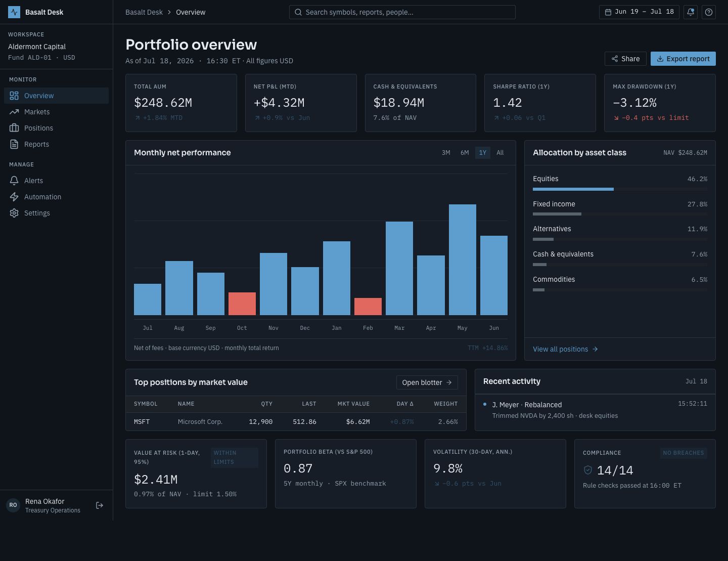Click Basalt Desk breadcrumb link
The width and height of the screenshot is (728, 561).
(144, 12)
